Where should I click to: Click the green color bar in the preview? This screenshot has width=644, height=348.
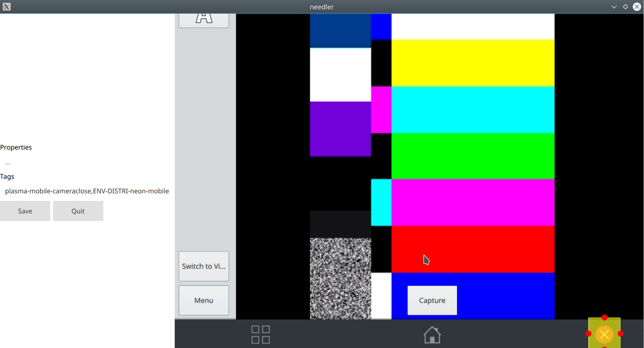point(472,156)
